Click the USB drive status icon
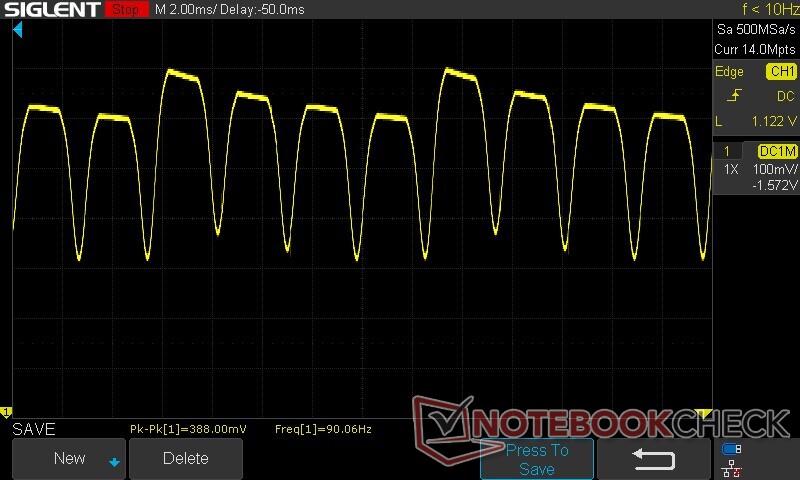 [732, 449]
